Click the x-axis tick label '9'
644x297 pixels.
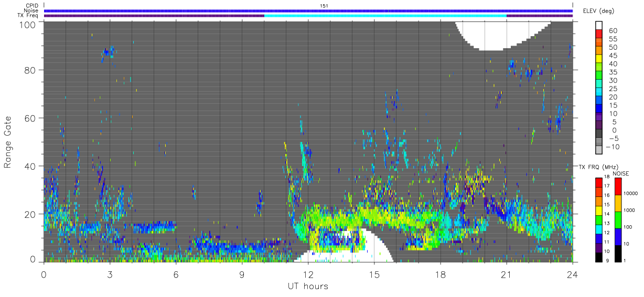pyautogui.click(x=242, y=274)
